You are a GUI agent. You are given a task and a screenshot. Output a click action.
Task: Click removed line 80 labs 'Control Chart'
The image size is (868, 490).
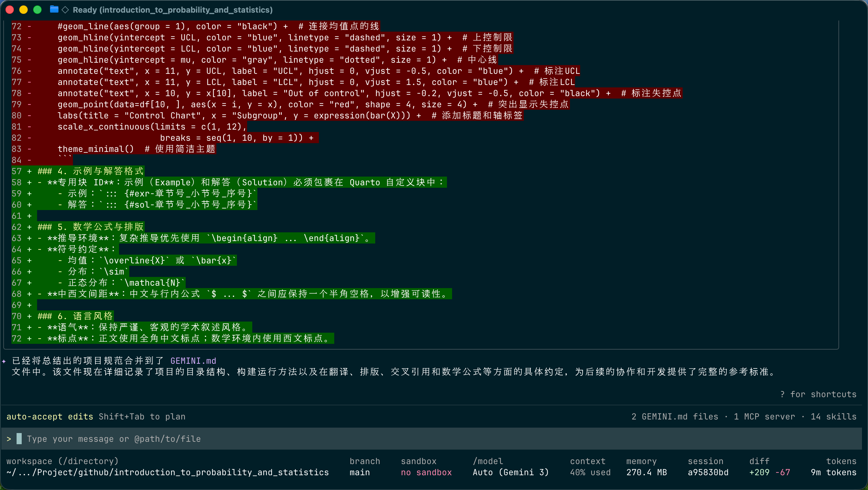pyautogui.click(x=267, y=115)
